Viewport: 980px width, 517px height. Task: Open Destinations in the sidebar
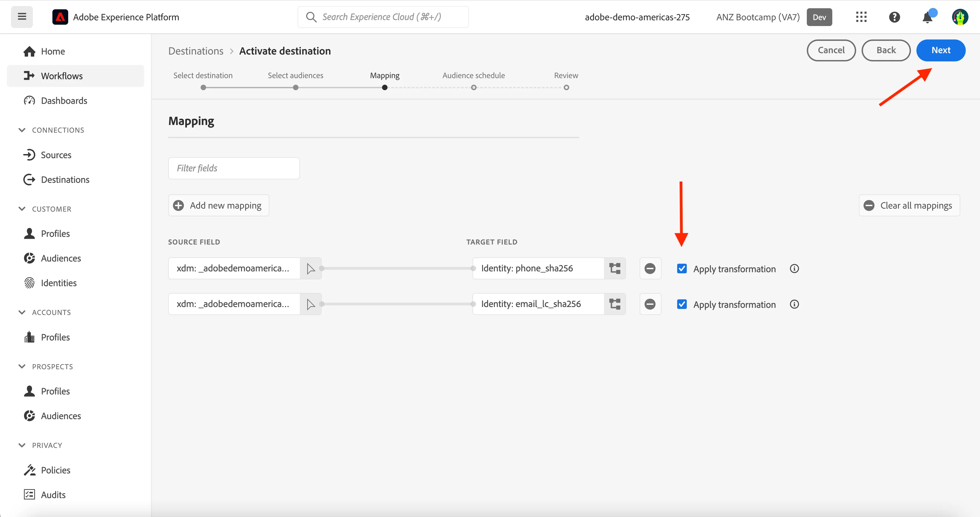[65, 180]
